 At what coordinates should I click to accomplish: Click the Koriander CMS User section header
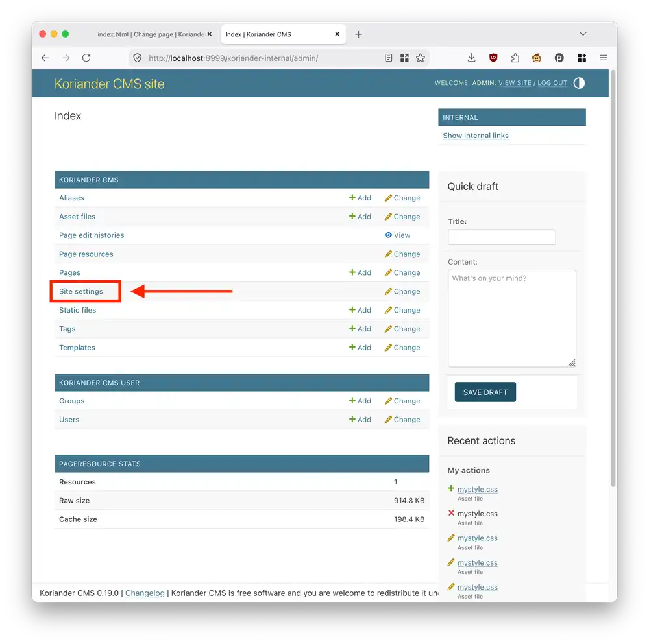241,383
